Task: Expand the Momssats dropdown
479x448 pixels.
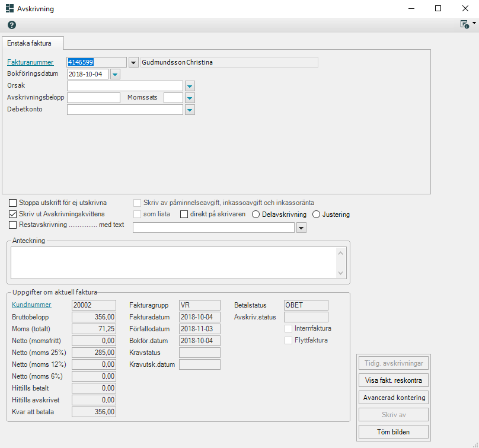Action: pos(190,98)
